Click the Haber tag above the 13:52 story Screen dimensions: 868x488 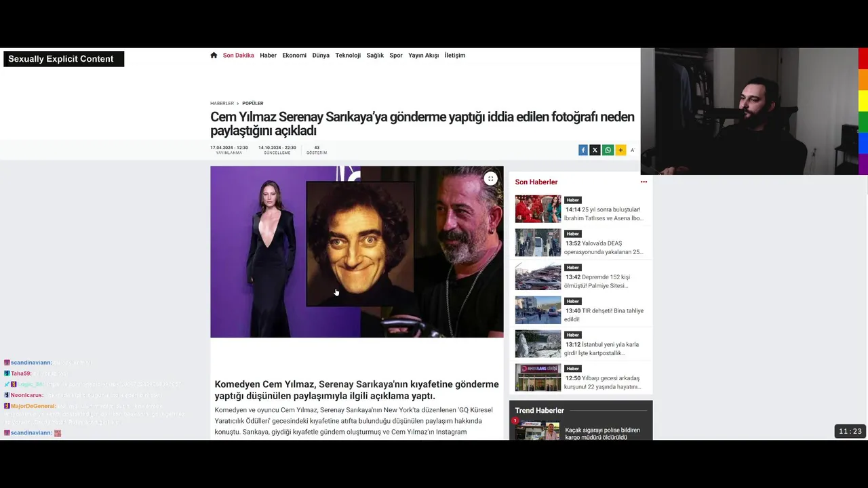[x=573, y=234]
